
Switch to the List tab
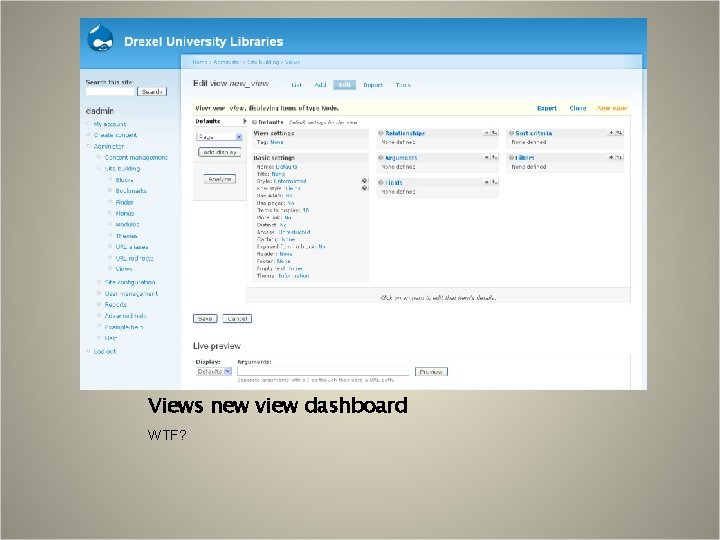297,85
